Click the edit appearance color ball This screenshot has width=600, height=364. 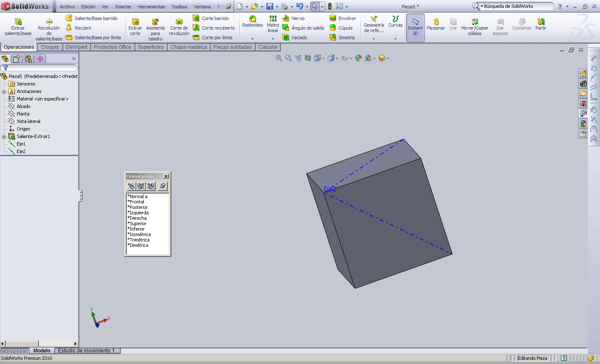coord(359,58)
